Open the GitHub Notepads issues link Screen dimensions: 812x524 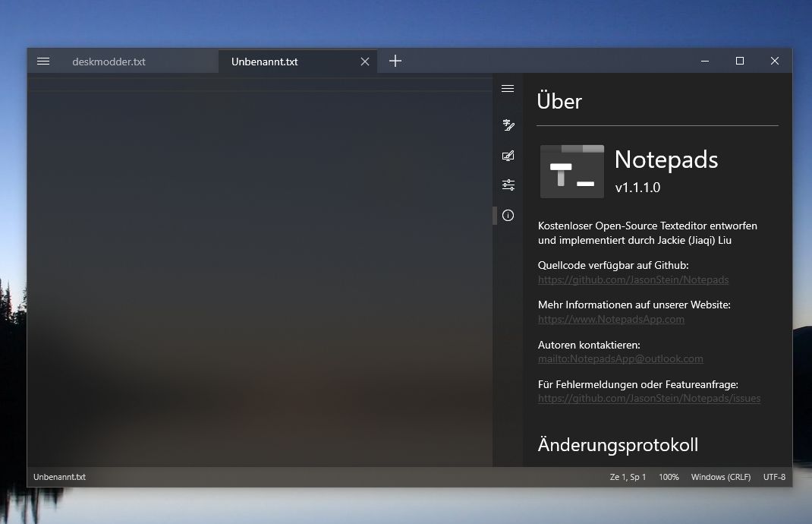[x=649, y=398]
